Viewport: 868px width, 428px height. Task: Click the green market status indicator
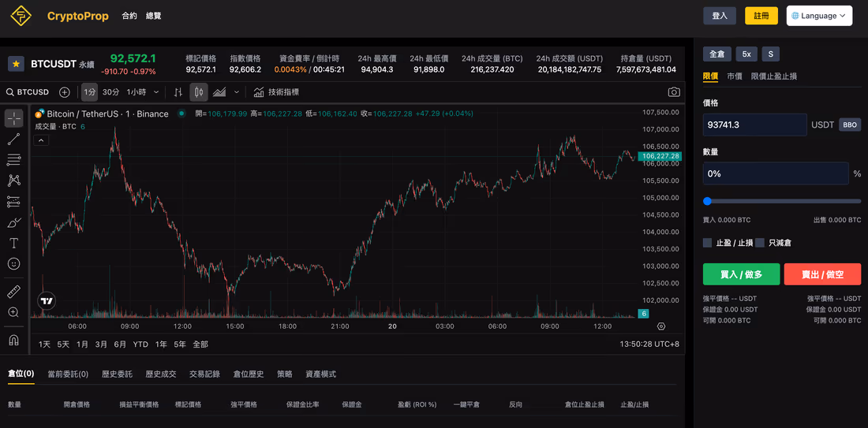point(181,114)
